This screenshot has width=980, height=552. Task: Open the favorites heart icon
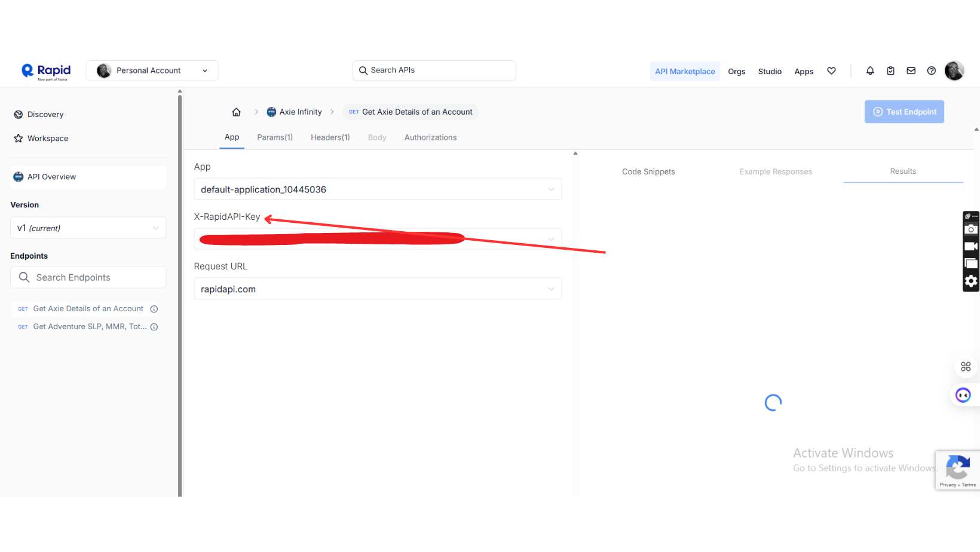pyautogui.click(x=831, y=70)
